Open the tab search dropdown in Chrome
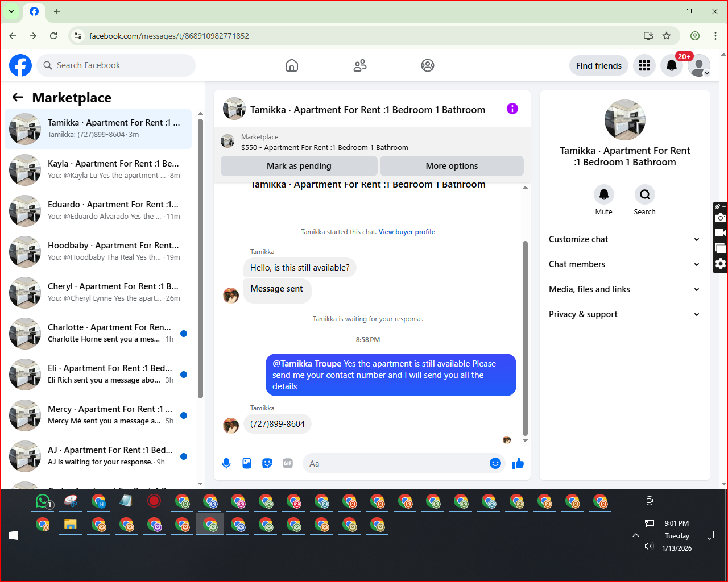 click(11, 11)
